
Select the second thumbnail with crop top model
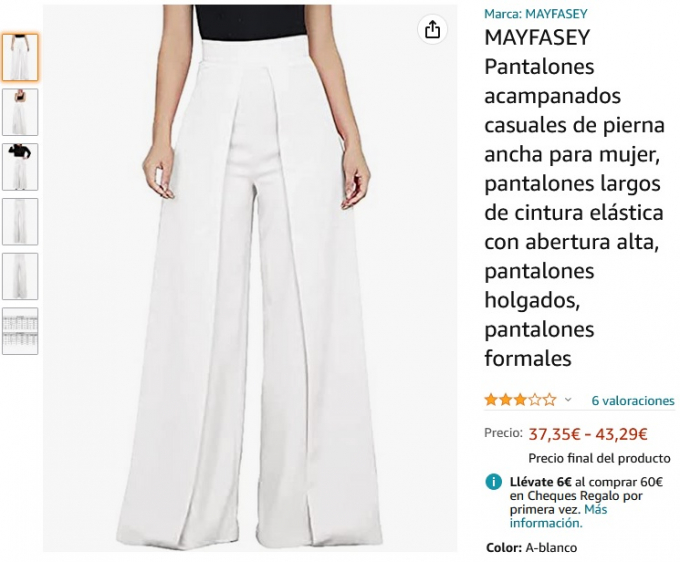tap(20, 112)
